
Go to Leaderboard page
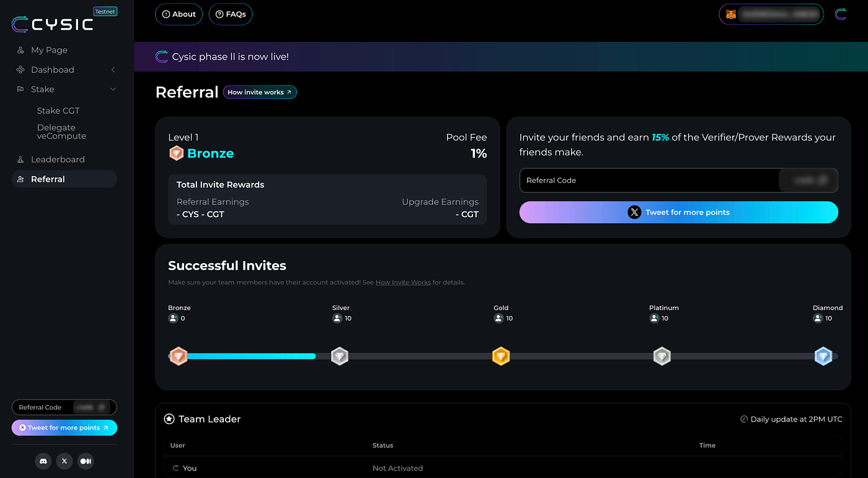[x=58, y=159]
